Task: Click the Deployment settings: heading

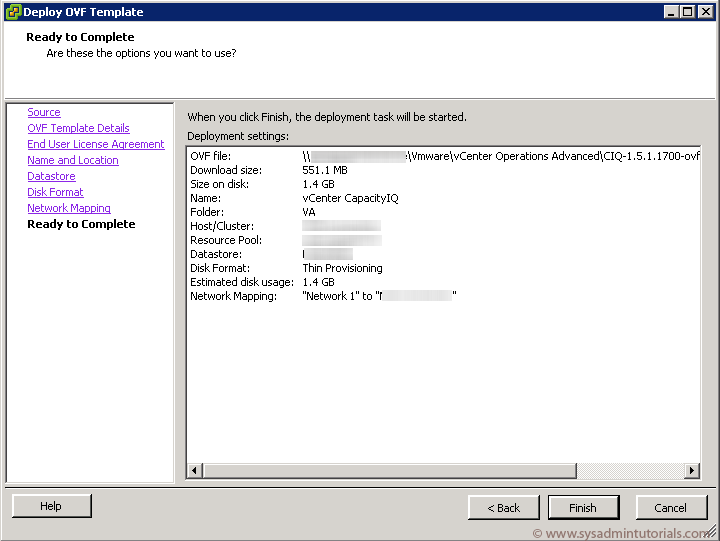Action: [238, 136]
